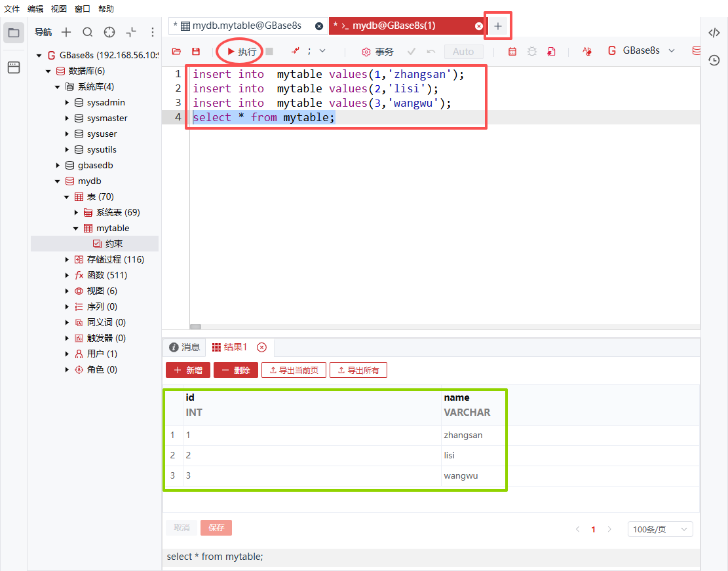Click the 取消 cancel button
This screenshot has height=571, width=728.
[x=182, y=527]
